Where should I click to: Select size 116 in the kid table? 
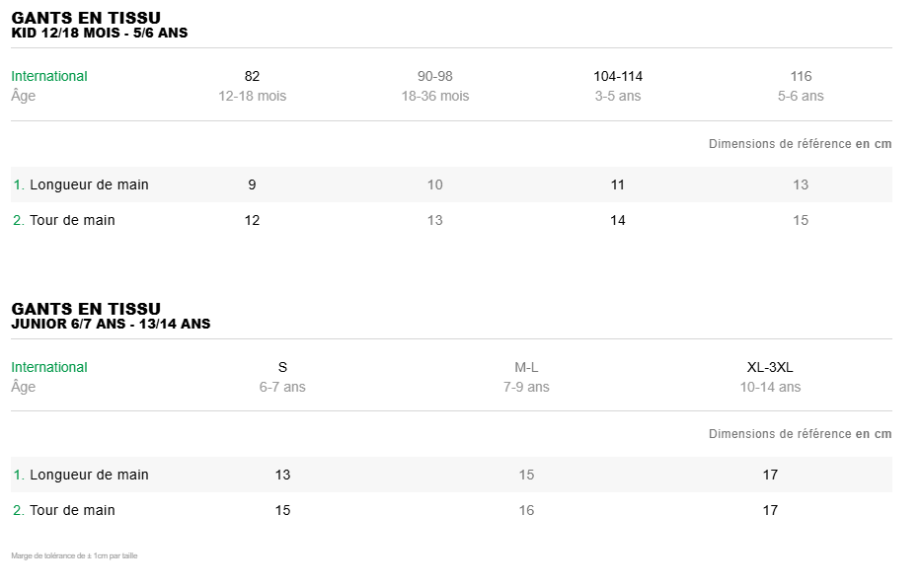[x=801, y=76]
